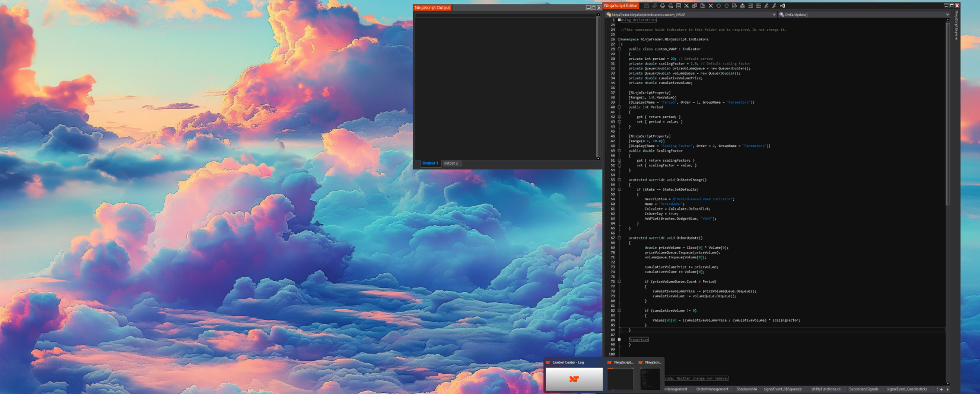The height and width of the screenshot is (394, 980).
Task: Open the NinjaScript Explorer side panel tab
Action: [x=956, y=26]
